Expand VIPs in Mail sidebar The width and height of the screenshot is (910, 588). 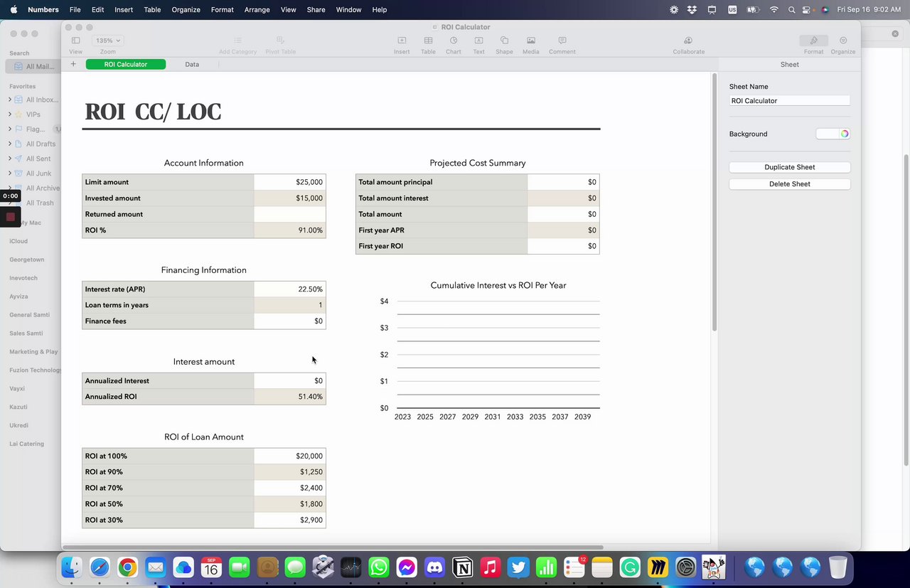[x=10, y=114]
